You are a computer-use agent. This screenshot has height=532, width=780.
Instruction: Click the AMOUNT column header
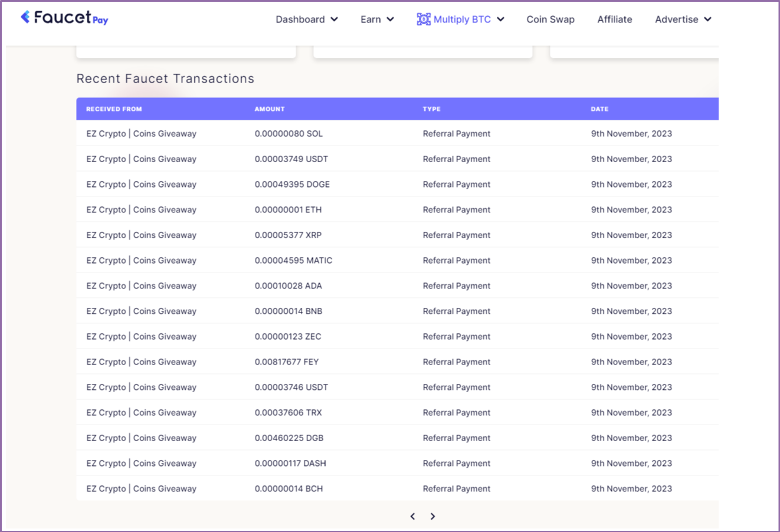[x=270, y=109]
